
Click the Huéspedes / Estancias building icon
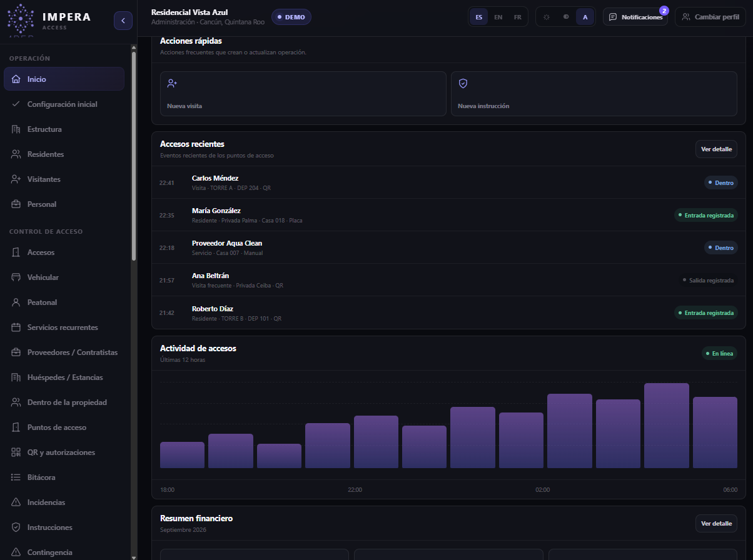tap(16, 377)
